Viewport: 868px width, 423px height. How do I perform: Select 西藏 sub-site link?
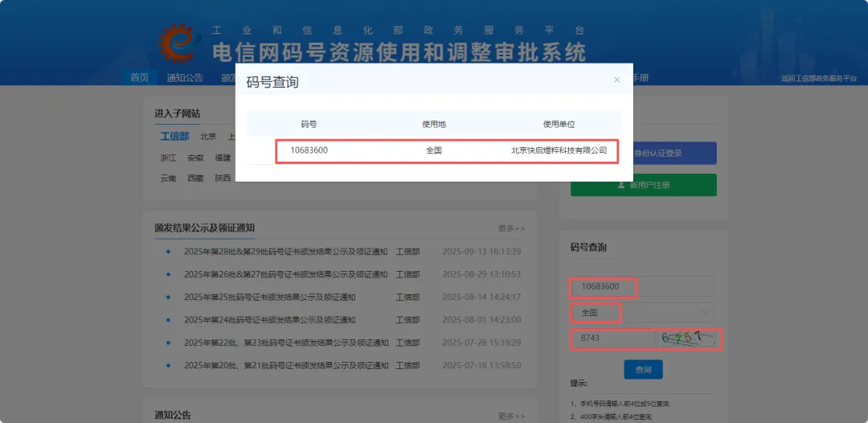(x=195, y=179)
